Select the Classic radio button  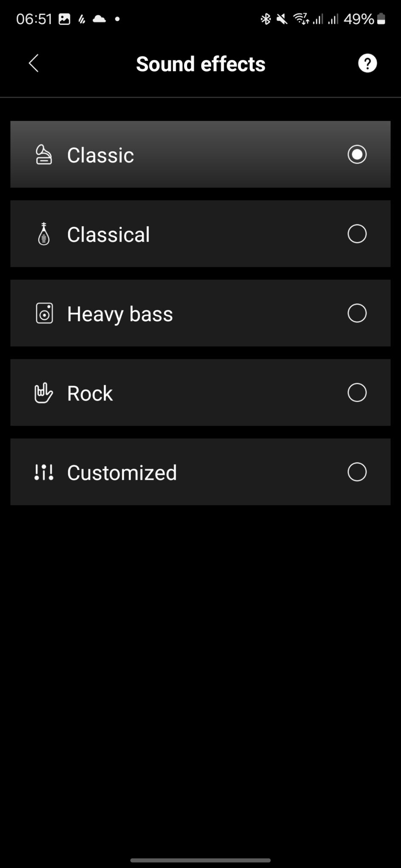(357, 154)
